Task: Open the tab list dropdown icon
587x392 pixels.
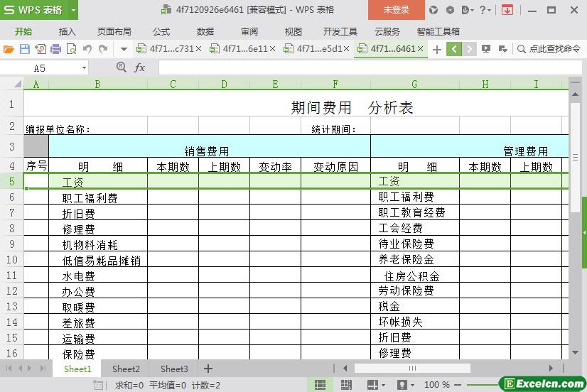Action: point(502,49)
